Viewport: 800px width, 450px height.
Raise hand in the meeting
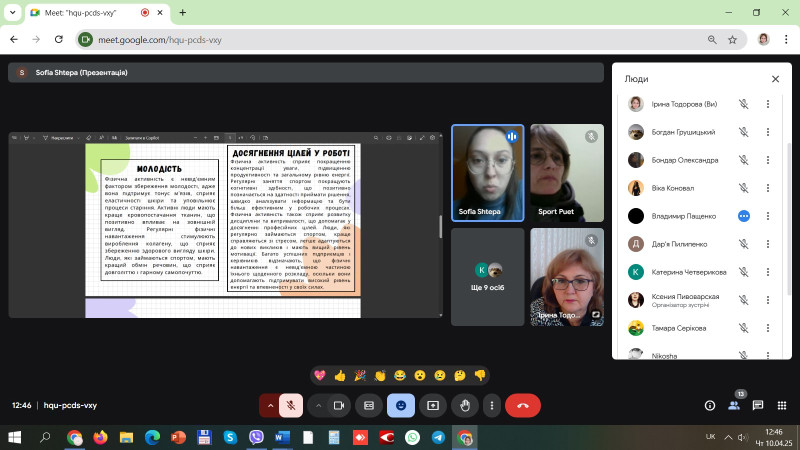point(465,405)
